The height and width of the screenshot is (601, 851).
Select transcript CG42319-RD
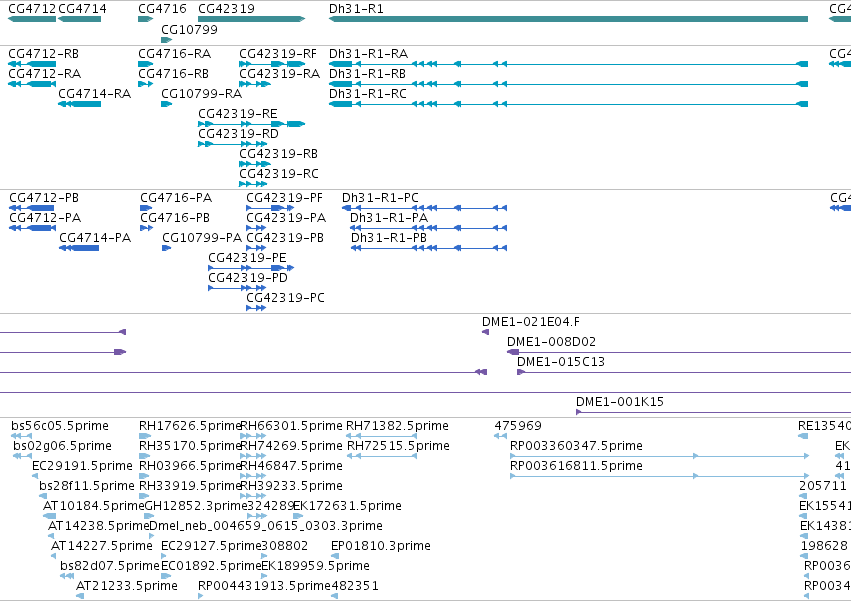pyautogui.click(x=238, y=134)
